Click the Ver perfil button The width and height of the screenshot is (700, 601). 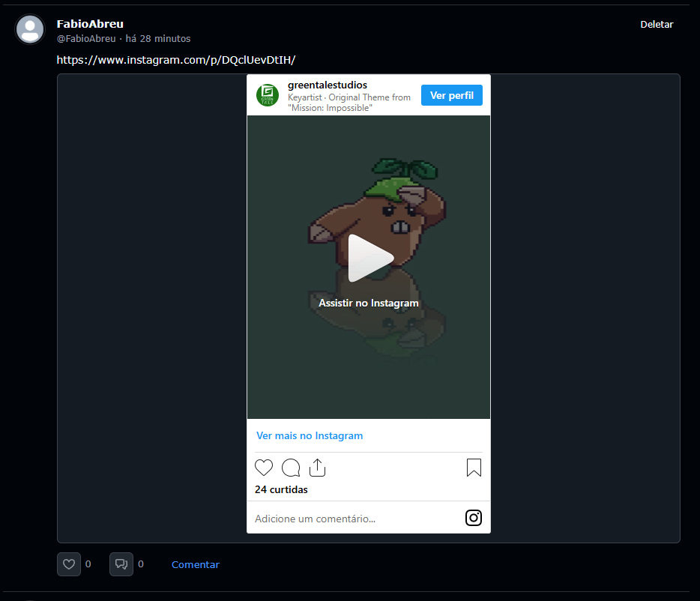pos(451,95)
